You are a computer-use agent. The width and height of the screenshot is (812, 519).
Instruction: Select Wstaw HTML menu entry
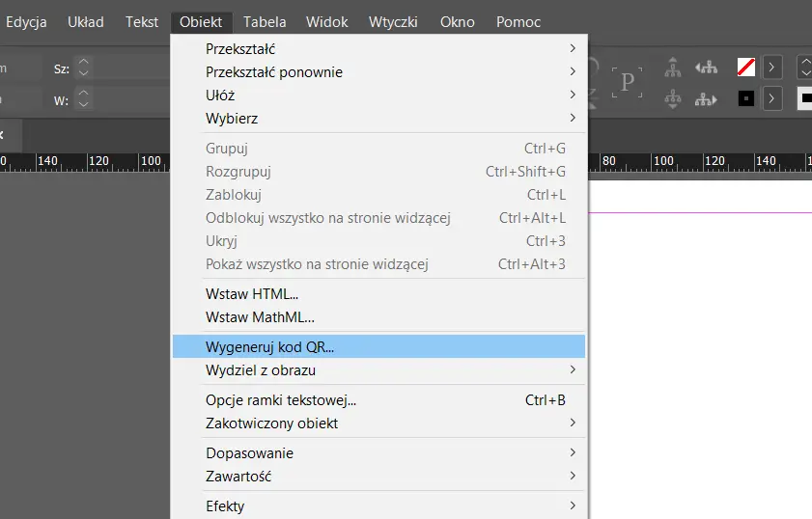(252, 294)
